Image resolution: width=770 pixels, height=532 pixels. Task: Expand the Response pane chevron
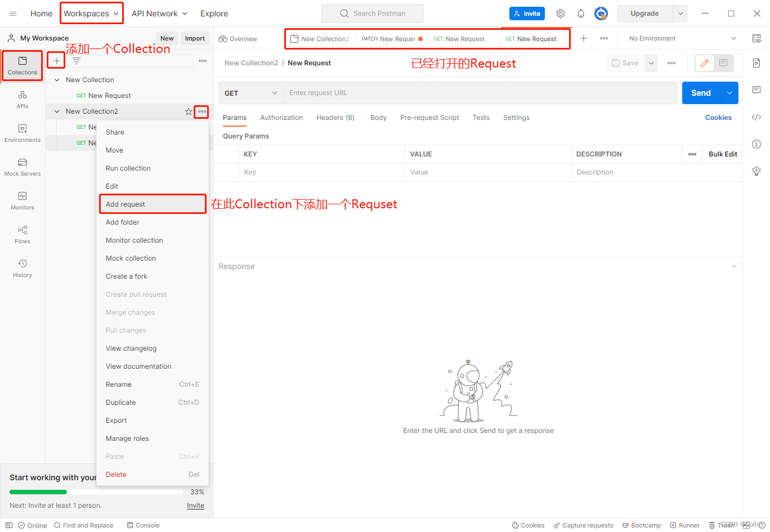[x=734, y=266]
